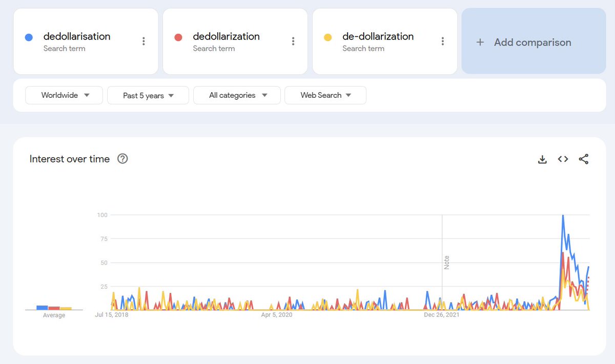Open options menu for dedollarization term
615x364 pixels.
(293, 41)
